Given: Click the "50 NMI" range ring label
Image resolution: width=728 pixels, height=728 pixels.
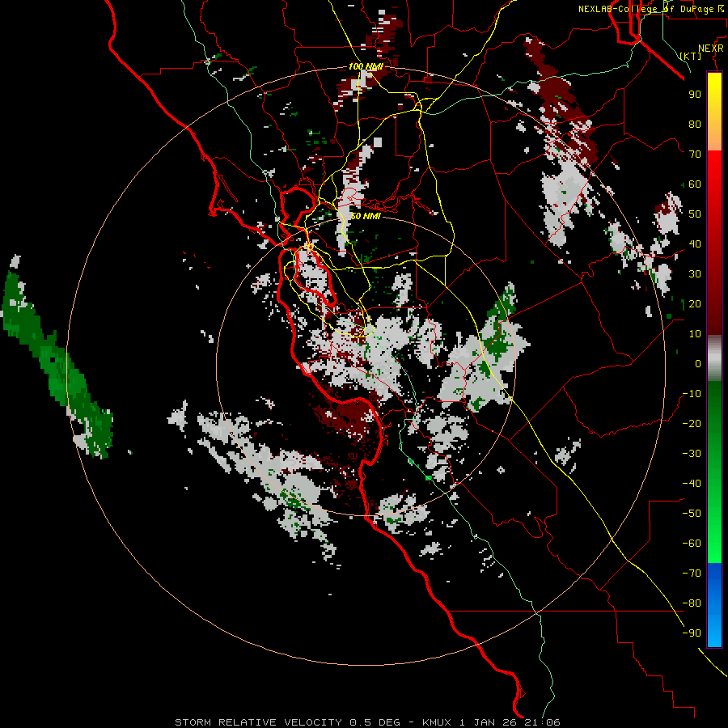Looking at the screenshot, I should pos(366,216).
